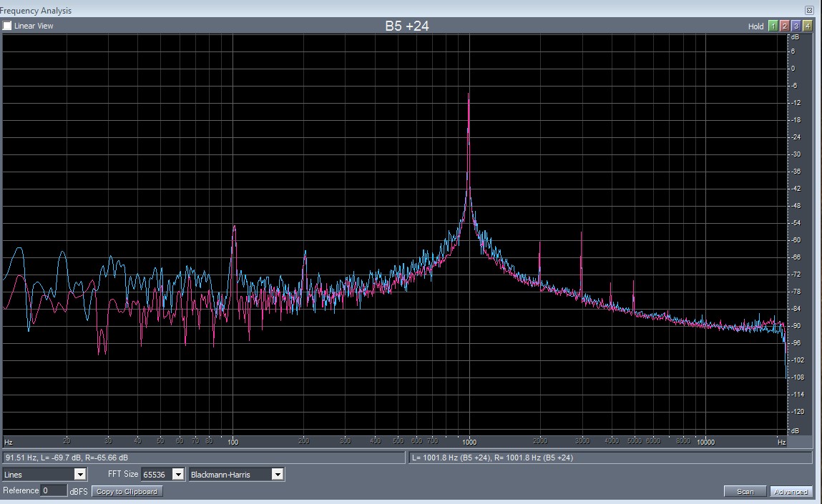Click the Copy to Clipboard button
This screenshot has width=822, height=504.
[x=127, y=491]
